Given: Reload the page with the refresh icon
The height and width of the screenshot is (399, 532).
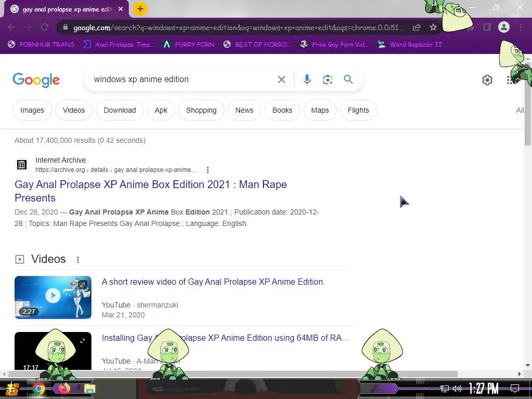Looking at the screenshot, I should coord(45,27).
